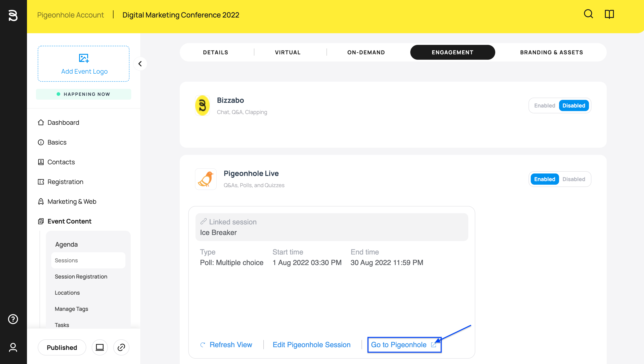Click 'Q&As, Polls, and Quizzes' description
644x364 pixels.
pos(254,185)
